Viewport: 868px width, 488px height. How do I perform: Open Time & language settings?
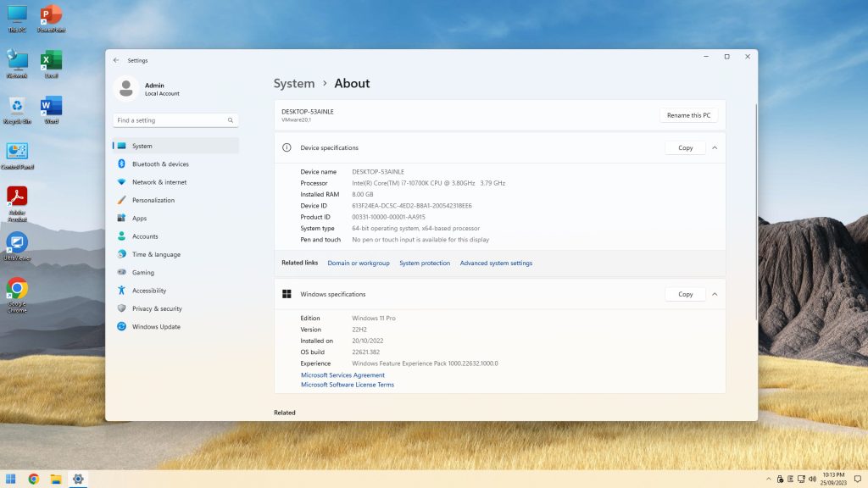175,254
